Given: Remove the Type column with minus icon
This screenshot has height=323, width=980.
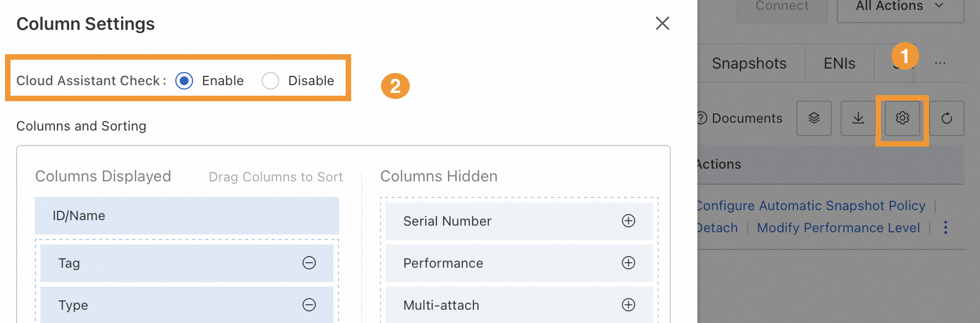Looking at the screenshot, I should click(x=309, y=305).
